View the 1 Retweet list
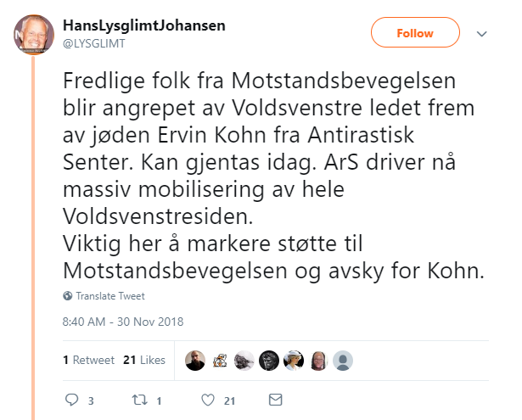Viewport: 522px width, 420px height. click(x=88, y=360)
